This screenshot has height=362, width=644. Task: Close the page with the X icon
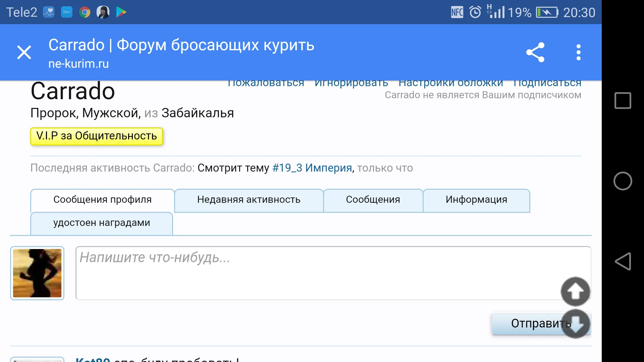24,52
